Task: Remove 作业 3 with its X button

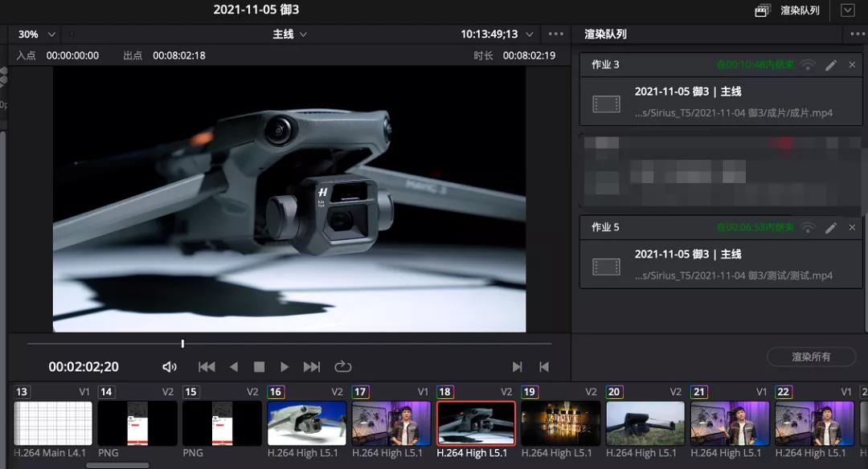Action: 853,65
